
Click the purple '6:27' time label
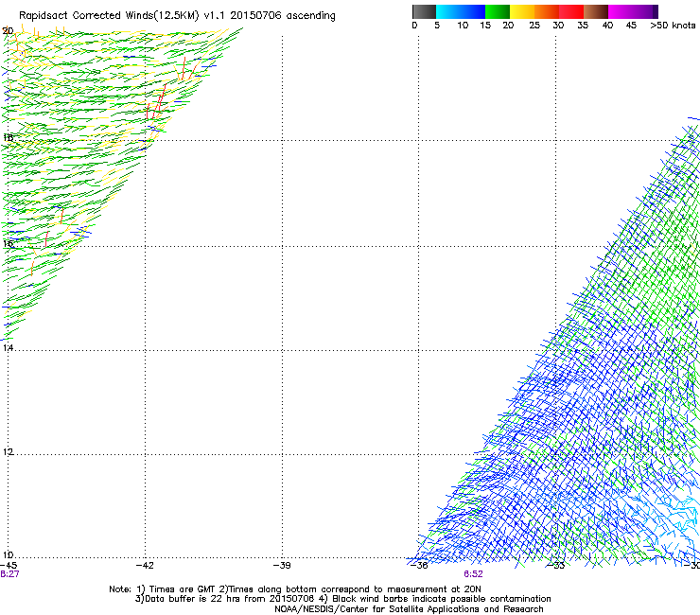tap(9, 574)
